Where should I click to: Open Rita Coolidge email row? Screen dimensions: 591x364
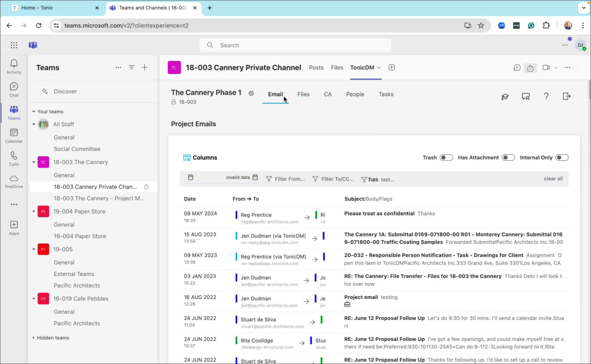(x=374, y=343)
